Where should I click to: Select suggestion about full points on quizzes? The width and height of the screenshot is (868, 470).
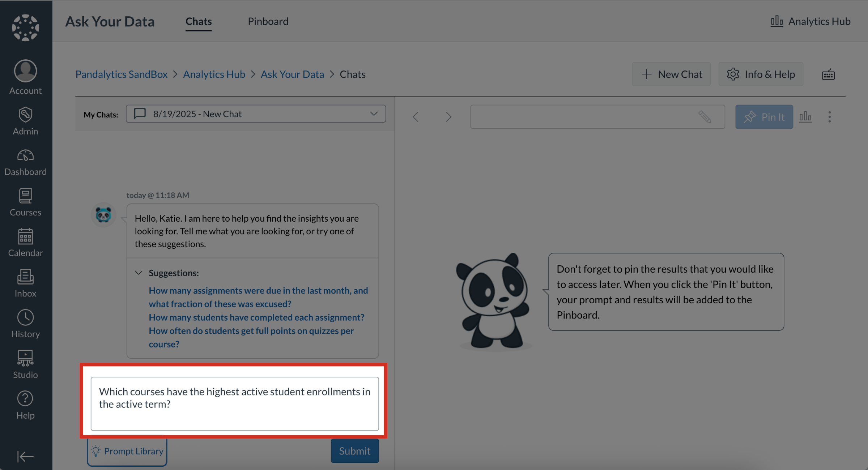coord(251,337)
